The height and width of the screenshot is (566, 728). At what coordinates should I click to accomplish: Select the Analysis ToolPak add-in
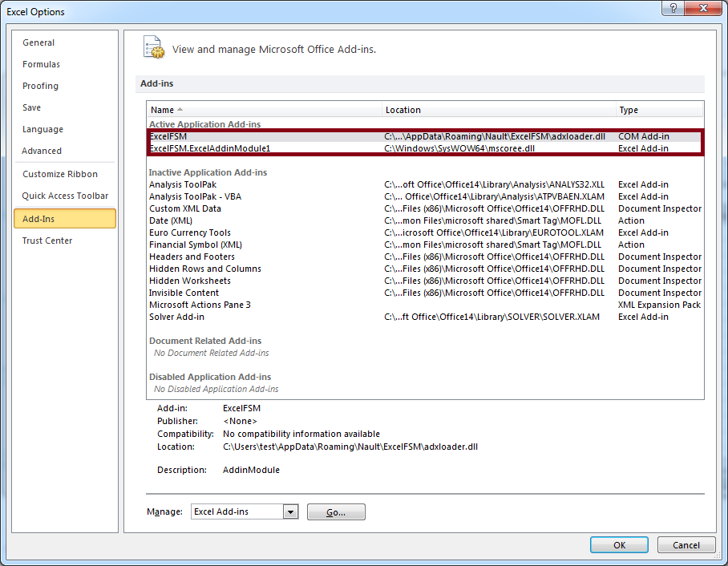[183, 184]
